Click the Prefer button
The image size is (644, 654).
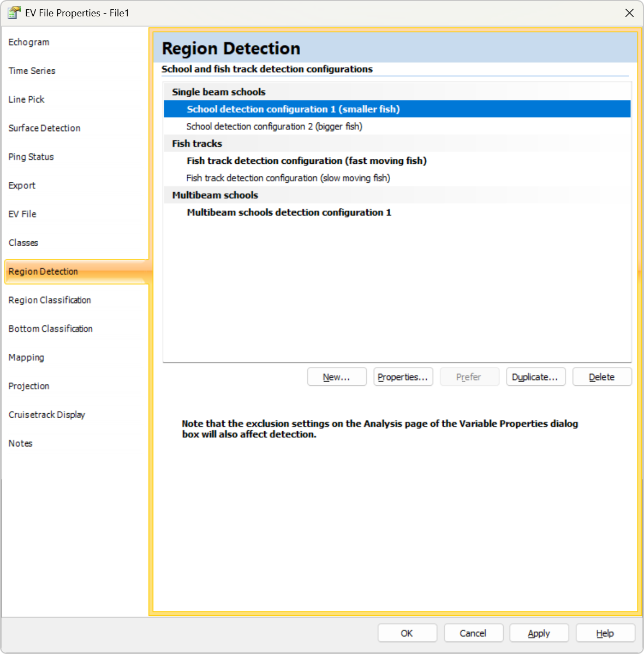click(470, 377)
